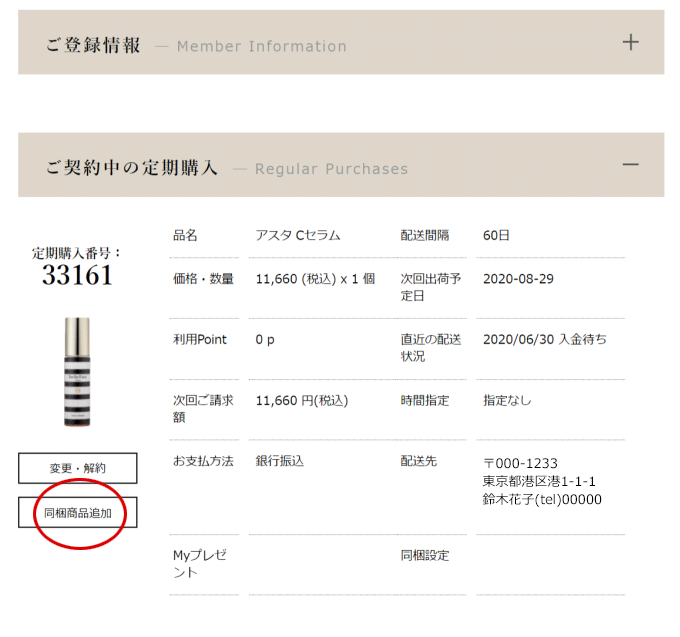
Task: Click the 60日 delivery interval value
Action: pos(496,235)
